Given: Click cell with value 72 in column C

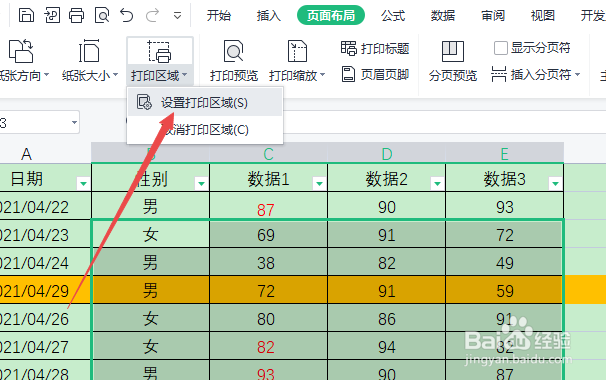Looking at the screenshot, I should point(268,290).
